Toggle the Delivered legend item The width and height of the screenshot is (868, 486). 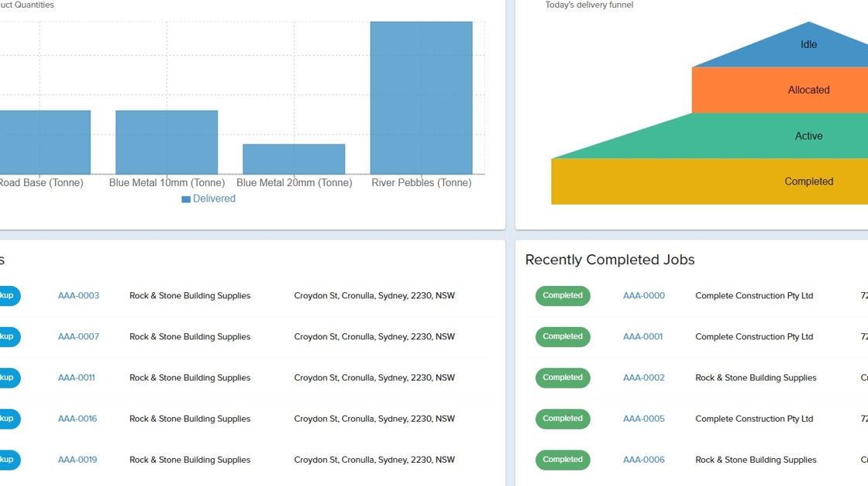point(214,198)
